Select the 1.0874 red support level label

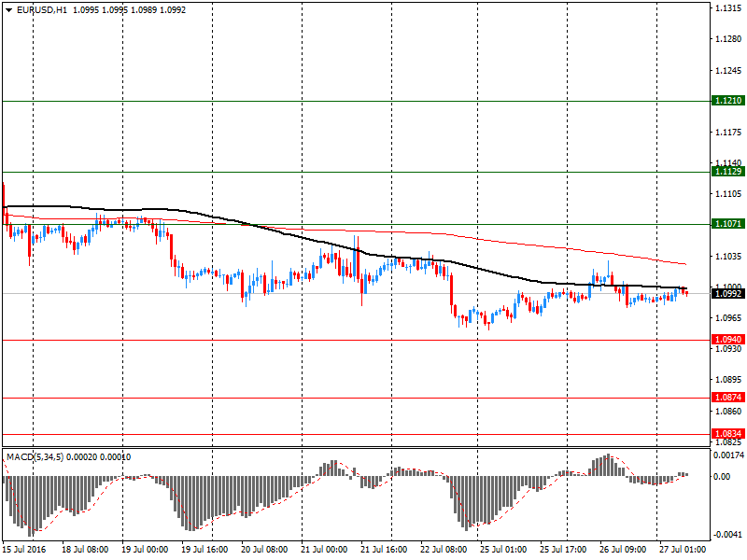(728, 398)
